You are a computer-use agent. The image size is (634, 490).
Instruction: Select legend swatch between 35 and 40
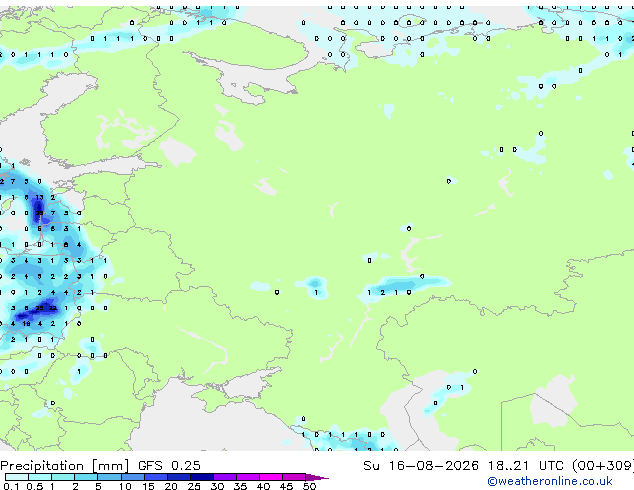pos(248,477)
